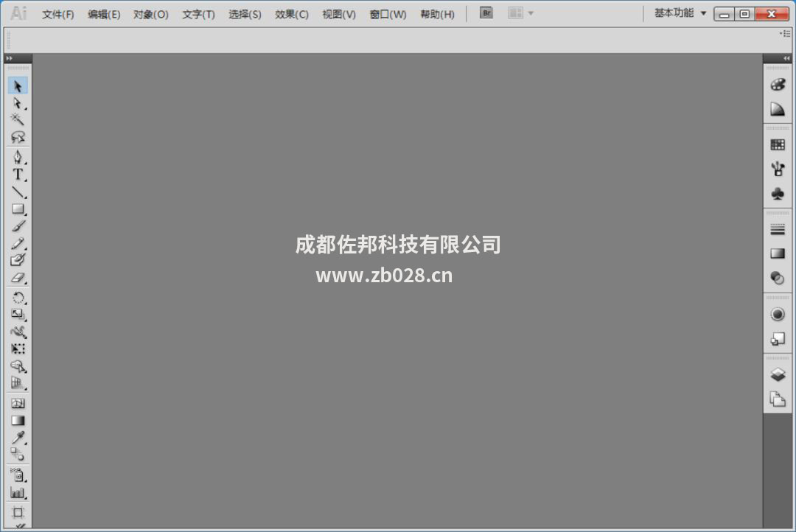Select the Mesh tool

pos(18,404)
